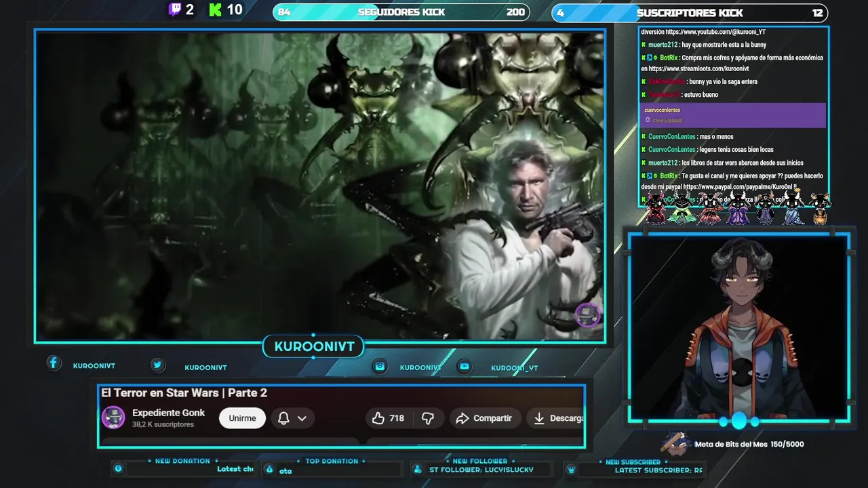Viewport: 868px width, 488px height.
Task: Click the purple cuervoconlentes reward banner
Action: click(733, 115)
